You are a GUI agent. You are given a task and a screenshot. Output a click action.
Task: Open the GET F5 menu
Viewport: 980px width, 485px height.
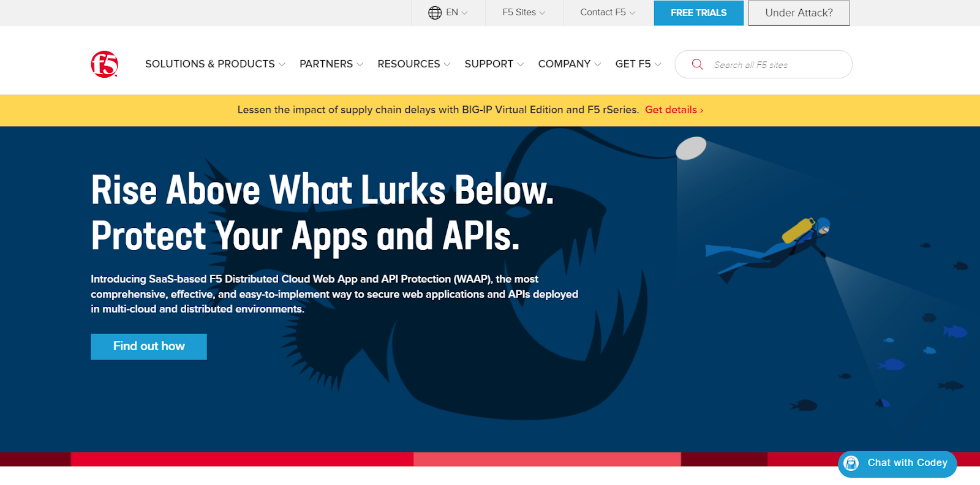point(633,64)
